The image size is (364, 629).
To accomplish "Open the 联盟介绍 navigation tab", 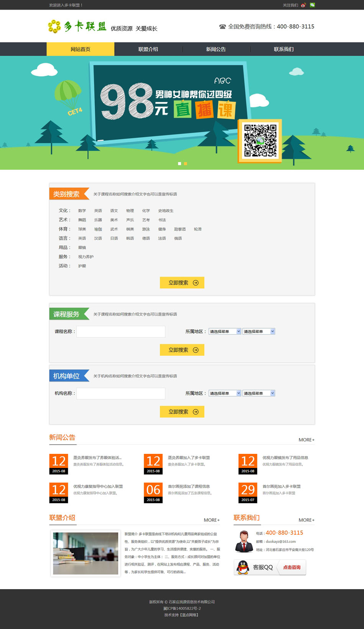I will pyautogui.click(x=148, y=49).
